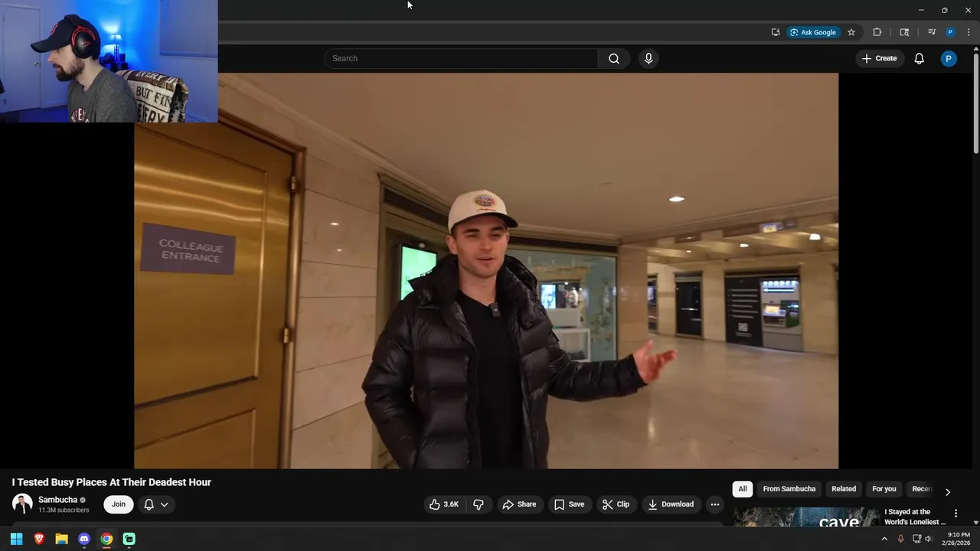
Task: Select the From Sambucha filter chip
Action: click(x=789, y=489)
